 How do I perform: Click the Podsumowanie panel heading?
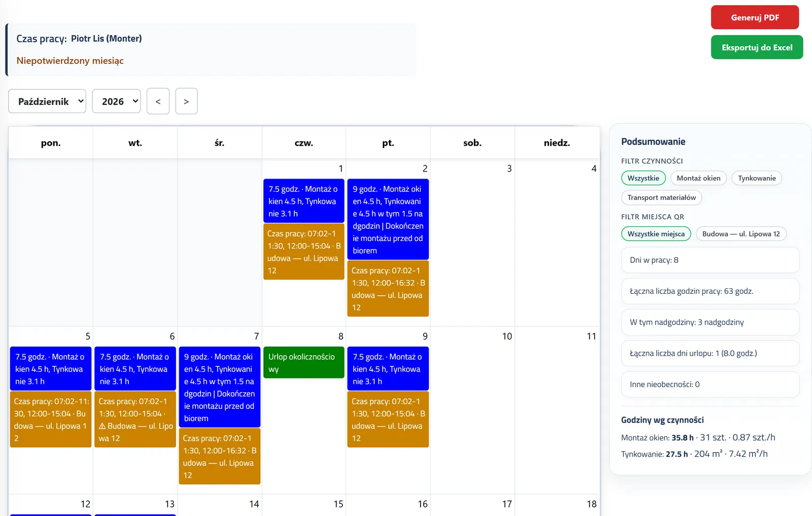(653, 142)
